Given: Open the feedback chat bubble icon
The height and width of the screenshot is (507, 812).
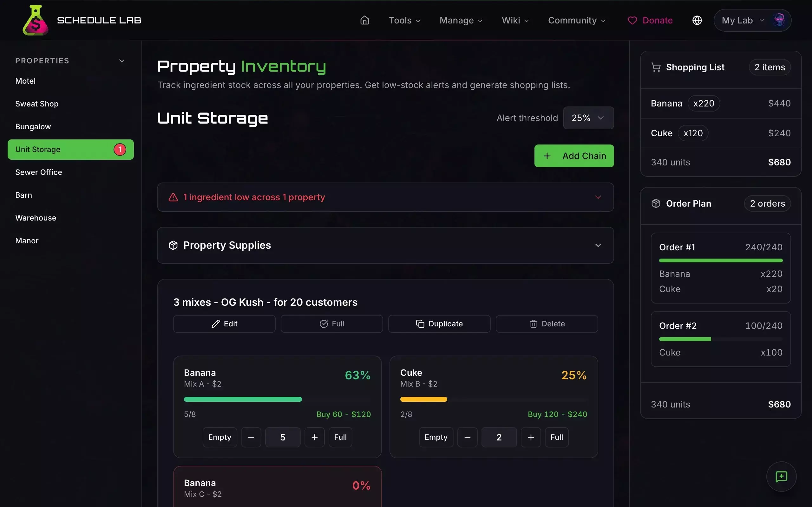Looking at the screenshot, I should (x=781, y=477).
